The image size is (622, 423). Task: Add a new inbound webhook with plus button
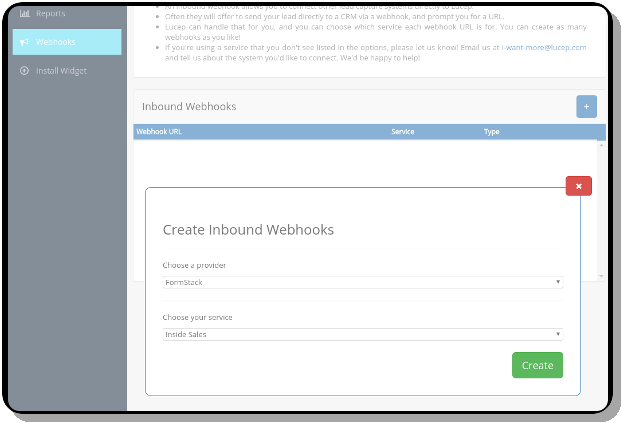[x=586, y=107]
